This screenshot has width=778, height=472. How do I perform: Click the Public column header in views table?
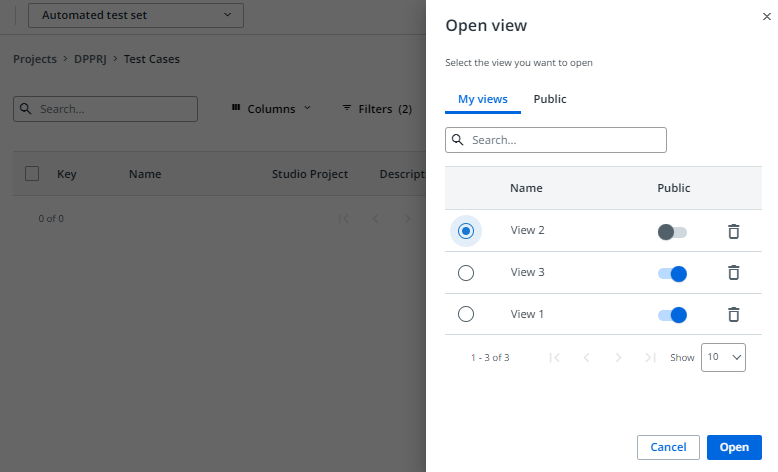[x=673, y=188]
